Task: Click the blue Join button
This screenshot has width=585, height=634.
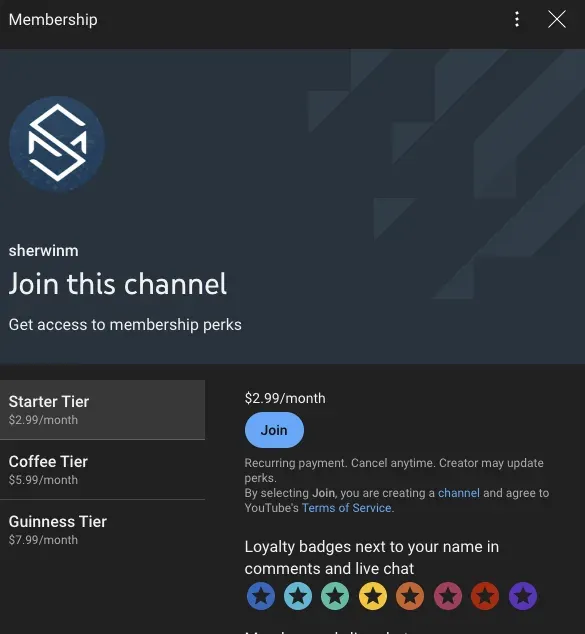Action: 274,430
